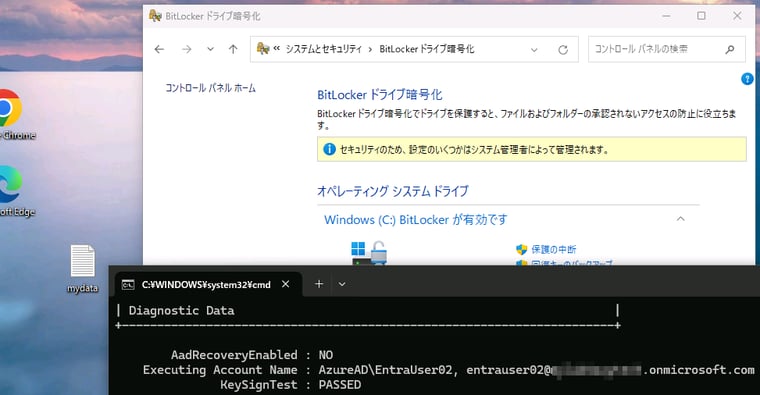
Task: Click BitLocker icon in address bar
Action: pos(263,48)
